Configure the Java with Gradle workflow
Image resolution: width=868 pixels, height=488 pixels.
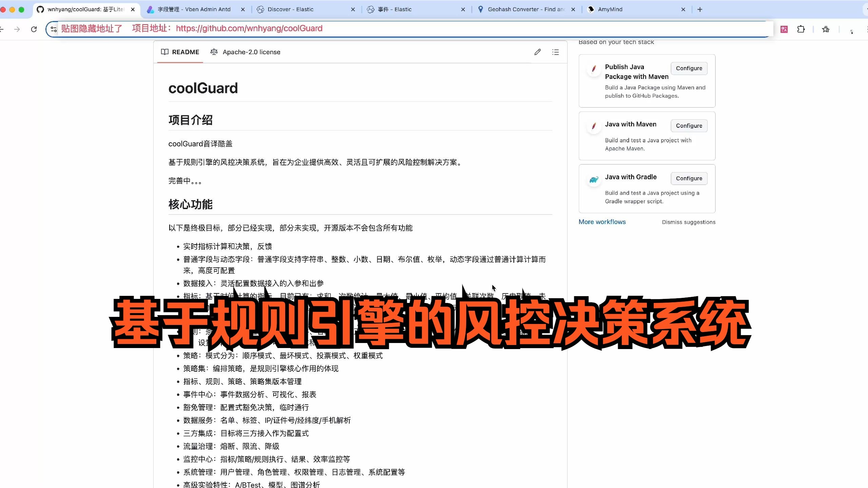click(689, 179)
